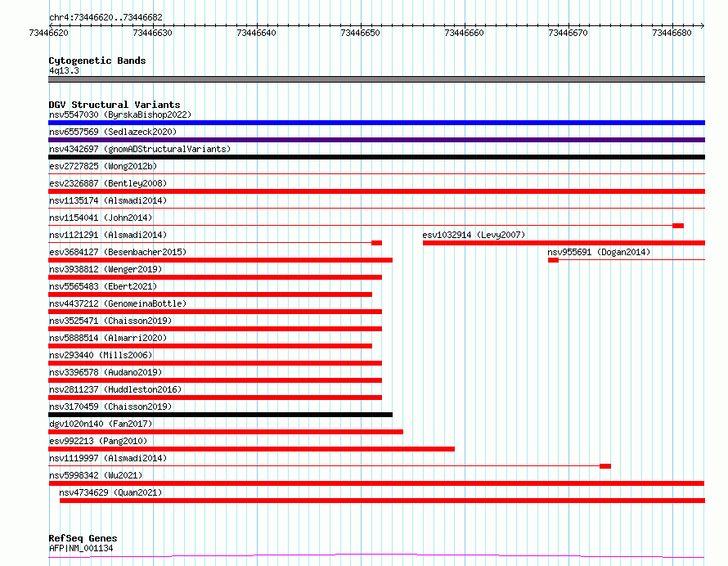Click the purple bar of nsv6557569

376,140
